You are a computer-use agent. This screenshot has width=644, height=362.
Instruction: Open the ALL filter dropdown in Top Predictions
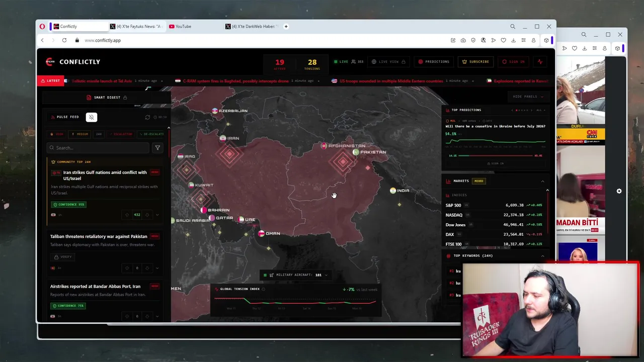(540, 110)
